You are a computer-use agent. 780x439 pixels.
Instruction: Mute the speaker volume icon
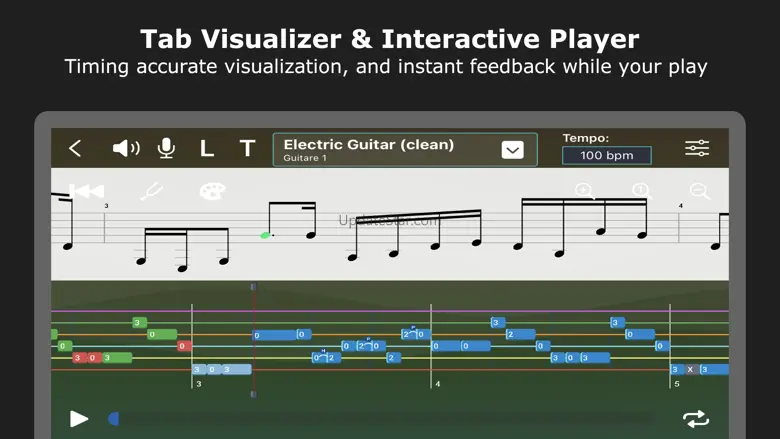(126, 149)
